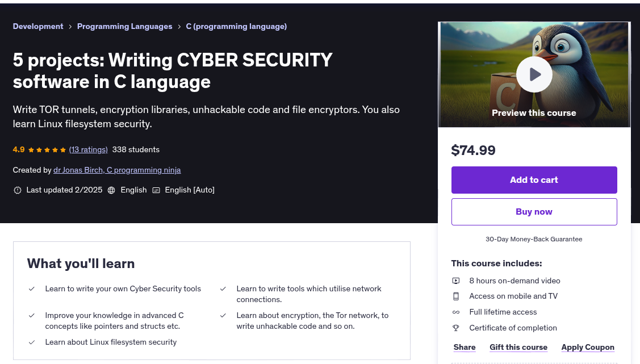Screen dimensions: 640x364
Task: Click the on-demand video icon
Action: [456, 281]
